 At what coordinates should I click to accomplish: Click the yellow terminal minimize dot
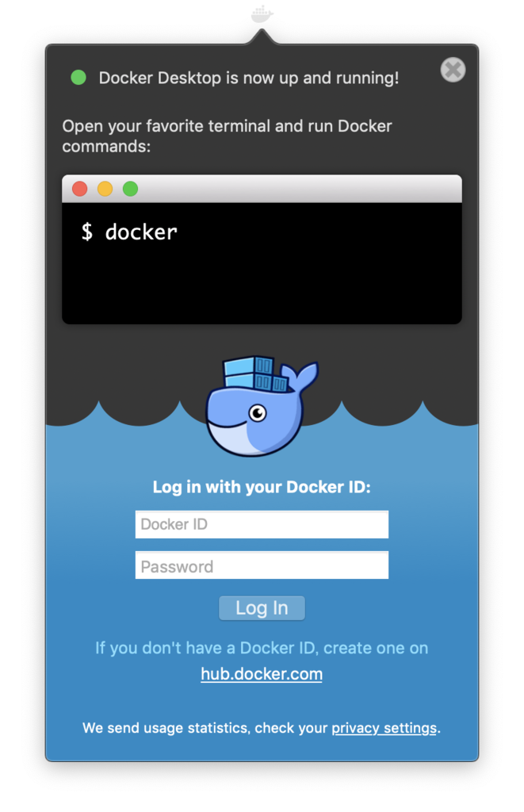coord(105,189)
